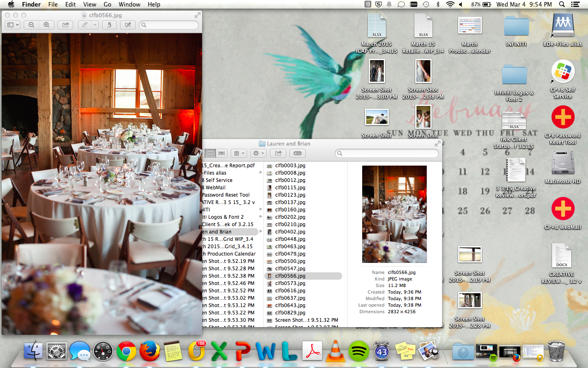588x368 pixels.
Task: Click the zoom in magnifier in Preview
Action: (47, 25)
